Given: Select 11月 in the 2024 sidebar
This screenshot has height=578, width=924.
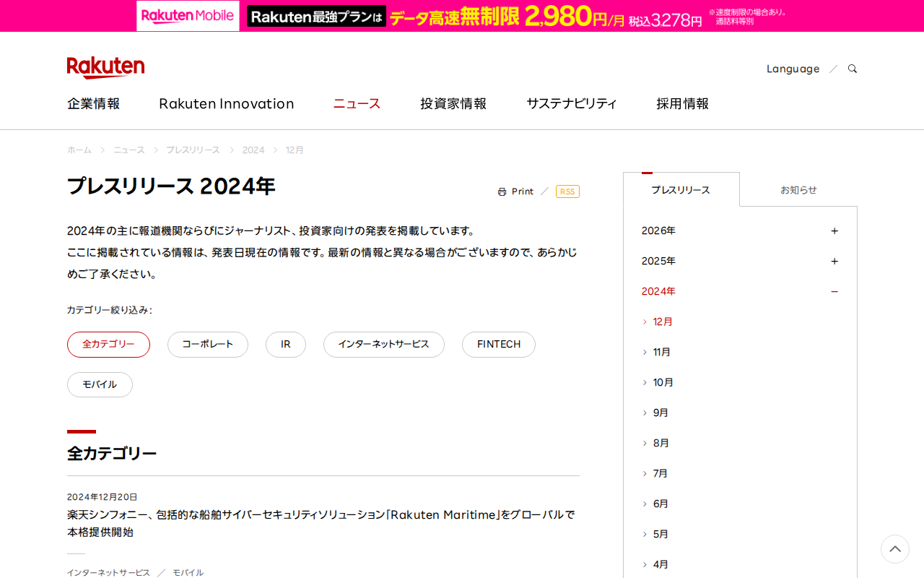Looking at the screenshot, I should 661,352.
